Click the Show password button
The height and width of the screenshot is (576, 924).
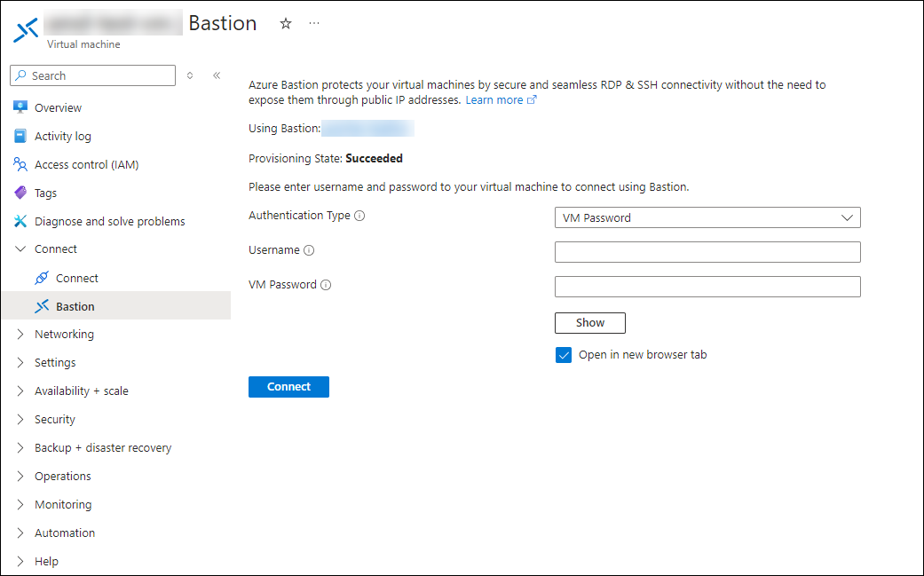click(x=590, y=323)
